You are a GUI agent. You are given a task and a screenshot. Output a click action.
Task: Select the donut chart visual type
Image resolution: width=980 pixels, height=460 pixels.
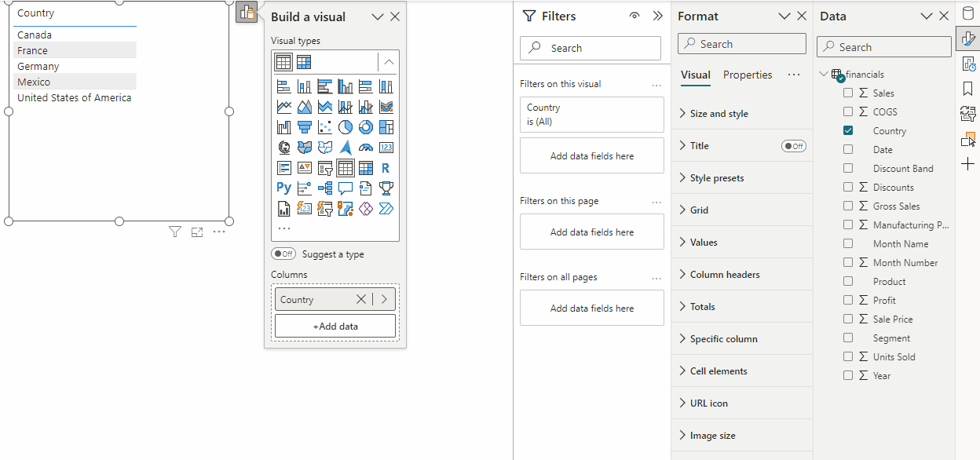(x=366, y=127)
